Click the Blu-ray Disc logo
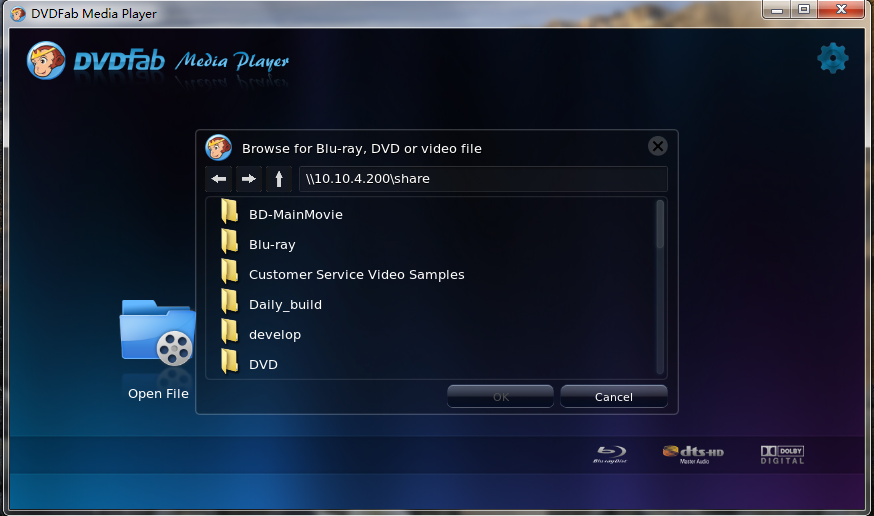This screenshot has width=874, height=516. (x=610, y=454)
